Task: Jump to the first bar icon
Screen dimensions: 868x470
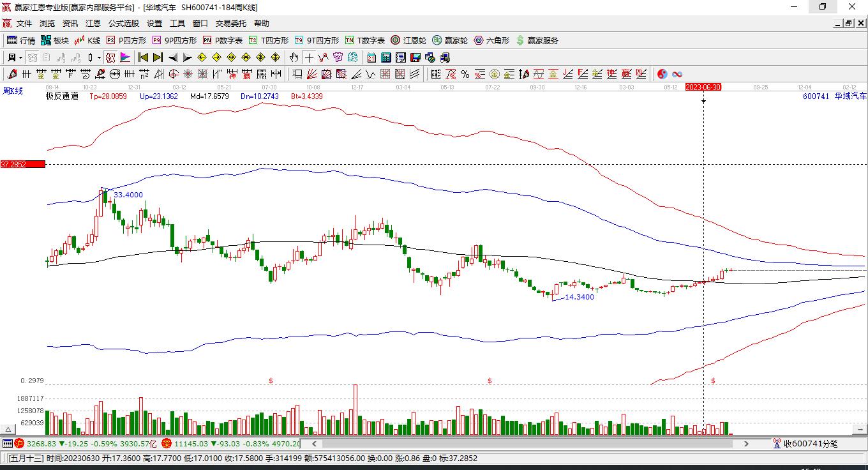Action: pyautogui.click(x=144, y=57)
